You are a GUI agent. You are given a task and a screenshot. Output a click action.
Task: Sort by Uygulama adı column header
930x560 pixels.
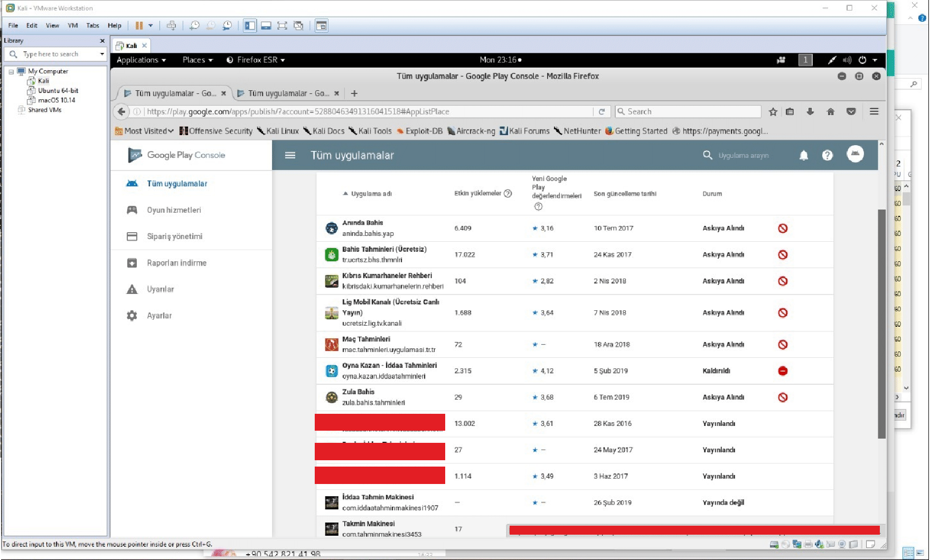[x=371, y=194]
